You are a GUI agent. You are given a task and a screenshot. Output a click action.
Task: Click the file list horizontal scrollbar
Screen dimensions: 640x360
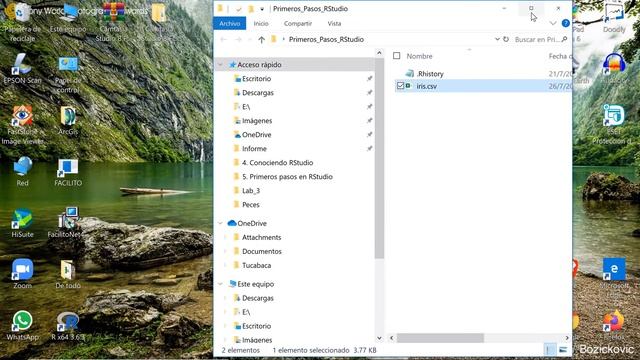[440, 338]
